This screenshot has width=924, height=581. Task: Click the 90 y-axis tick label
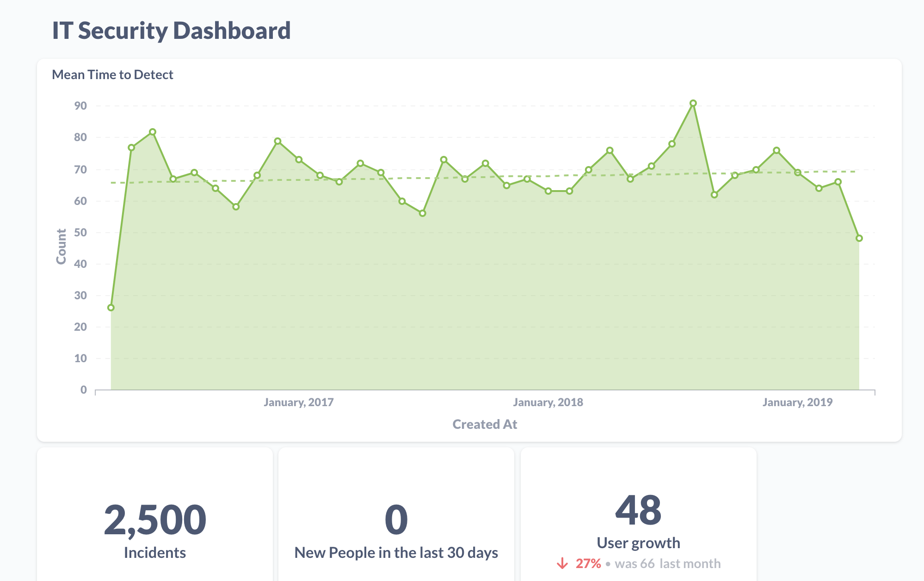click(x=80, y=106)
